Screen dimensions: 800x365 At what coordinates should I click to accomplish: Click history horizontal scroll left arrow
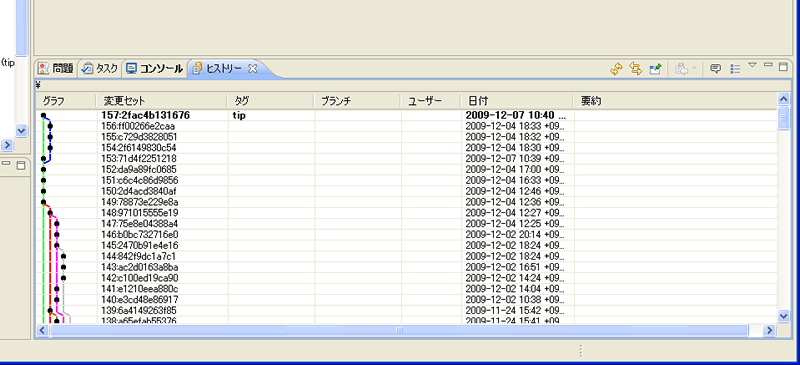[42, 330]
